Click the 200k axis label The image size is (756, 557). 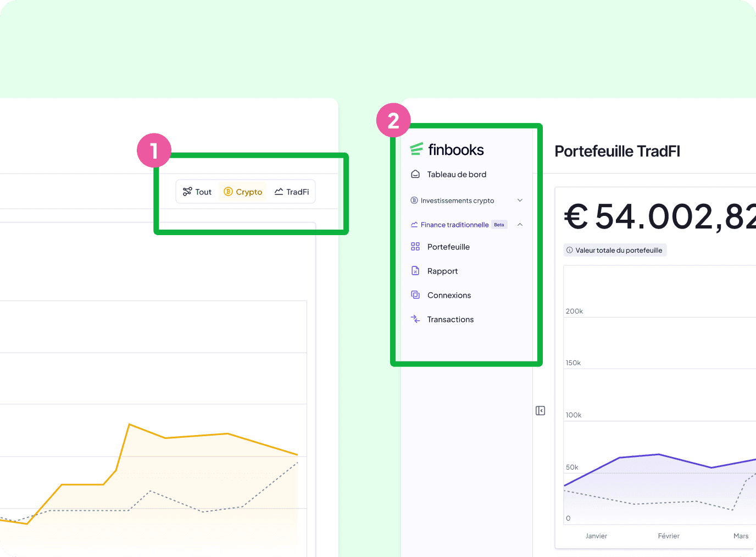click(574, 311)
